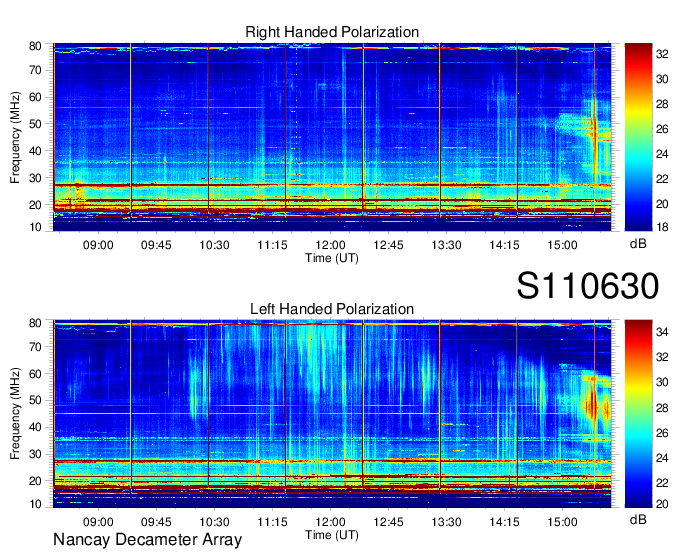Click the "13:30" tick under the Left Handed plot
Image resolution: width=680 pixels, height=552 pixels.
tap(446, 522)
